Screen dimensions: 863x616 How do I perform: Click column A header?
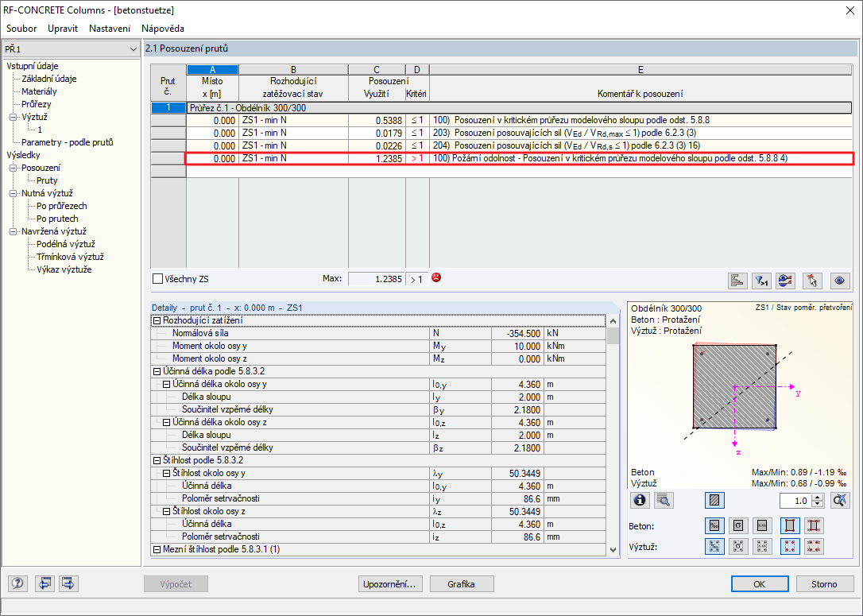(x=212, y=70)
